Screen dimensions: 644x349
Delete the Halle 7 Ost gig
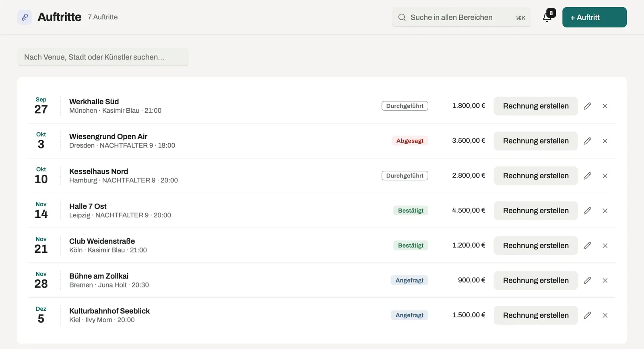click(605, 211)
